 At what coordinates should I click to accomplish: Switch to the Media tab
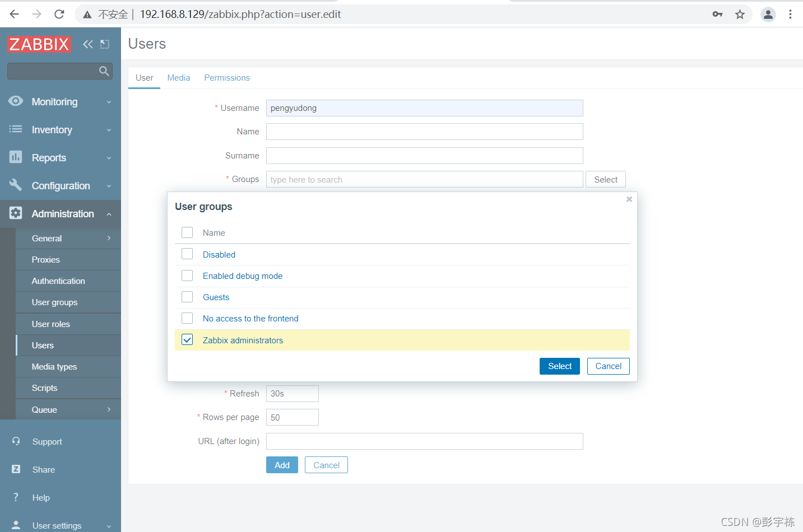[179, 78]
